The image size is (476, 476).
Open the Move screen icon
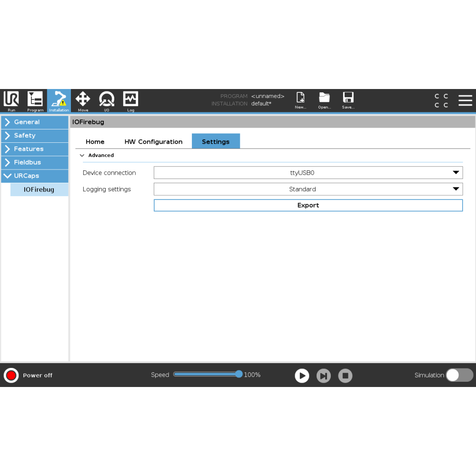pyautogui.click(x=83, y=100)
